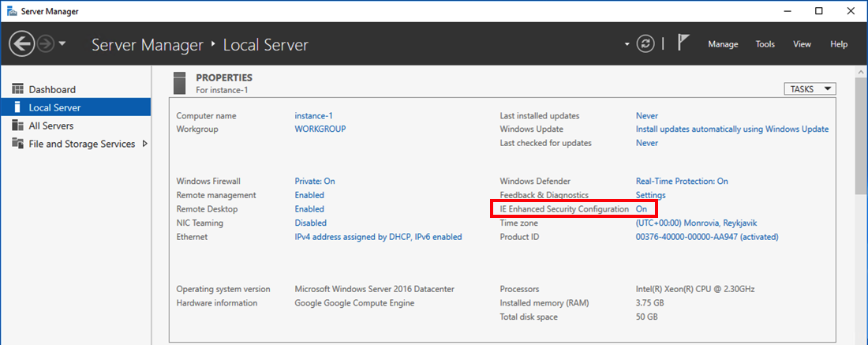868x345 pixels.
Task: Click the instance-1 computer name link
Action: 314,116
